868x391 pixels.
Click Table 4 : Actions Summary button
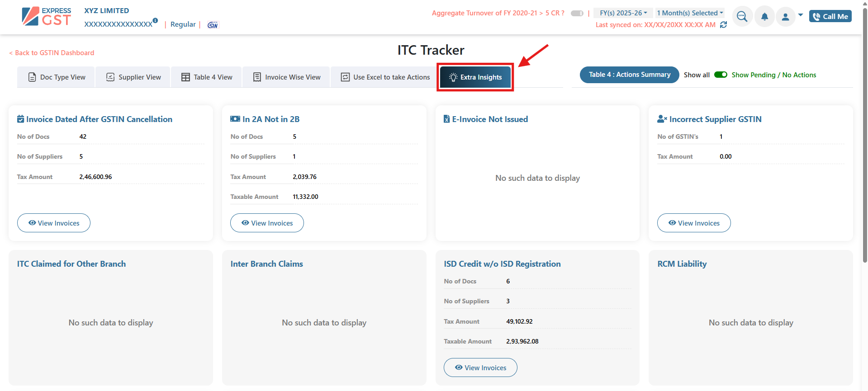coord(629,75)
